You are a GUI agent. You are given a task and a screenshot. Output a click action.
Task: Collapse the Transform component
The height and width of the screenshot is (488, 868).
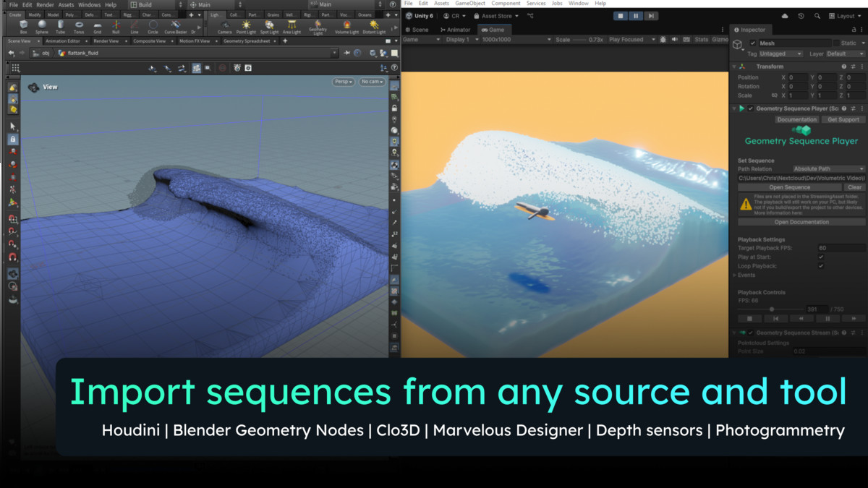pos(736,67)
